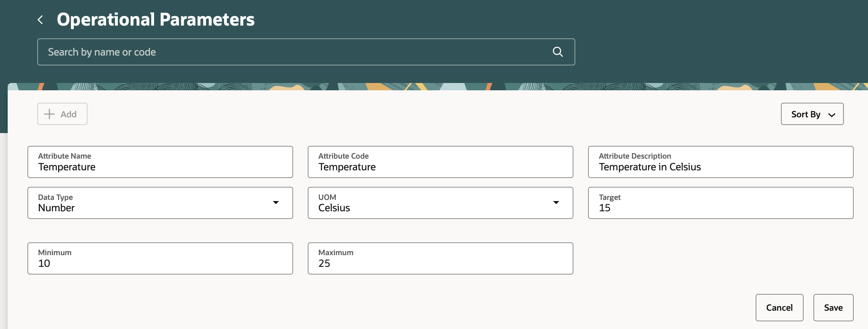The image size is (868, 329).
Task: Click the Add button to create a parameter
Action: [x=62, y=114]
